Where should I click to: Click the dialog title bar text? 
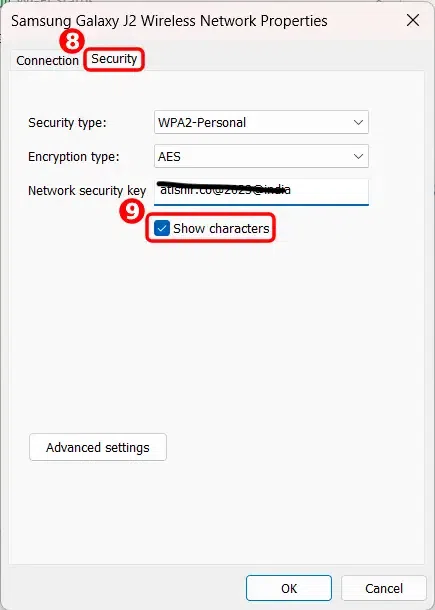tap(169, 21)
